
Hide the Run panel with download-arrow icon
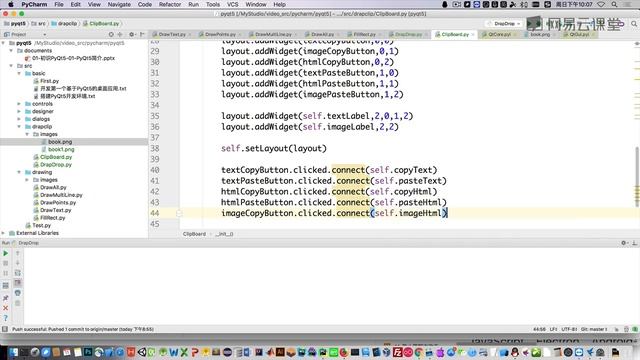coord(634,243)
